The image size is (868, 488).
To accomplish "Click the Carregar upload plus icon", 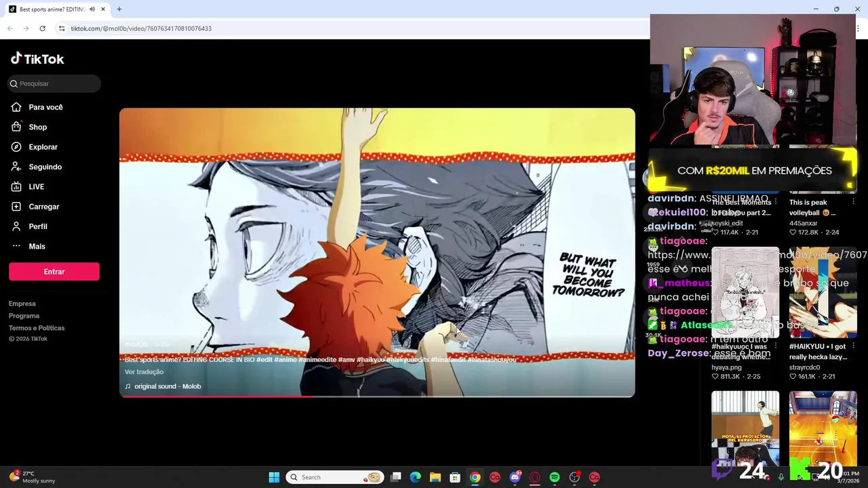I will (16, 207).
